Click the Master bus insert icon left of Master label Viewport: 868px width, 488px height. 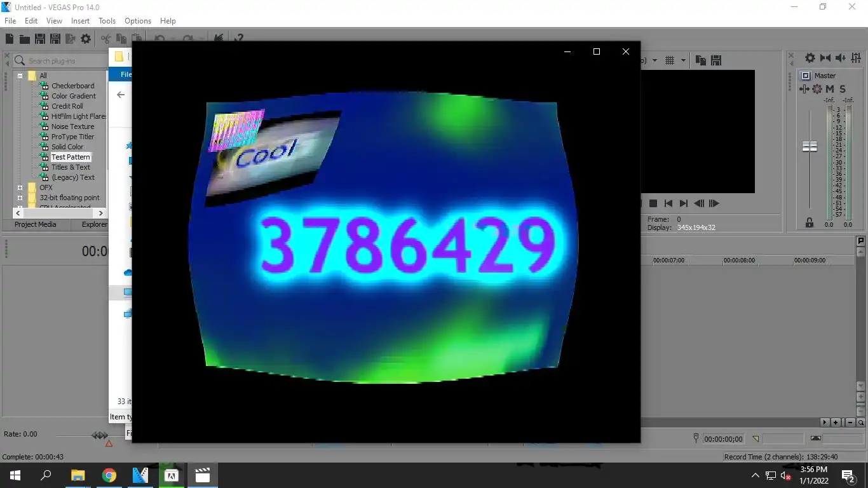click(806, 76)
